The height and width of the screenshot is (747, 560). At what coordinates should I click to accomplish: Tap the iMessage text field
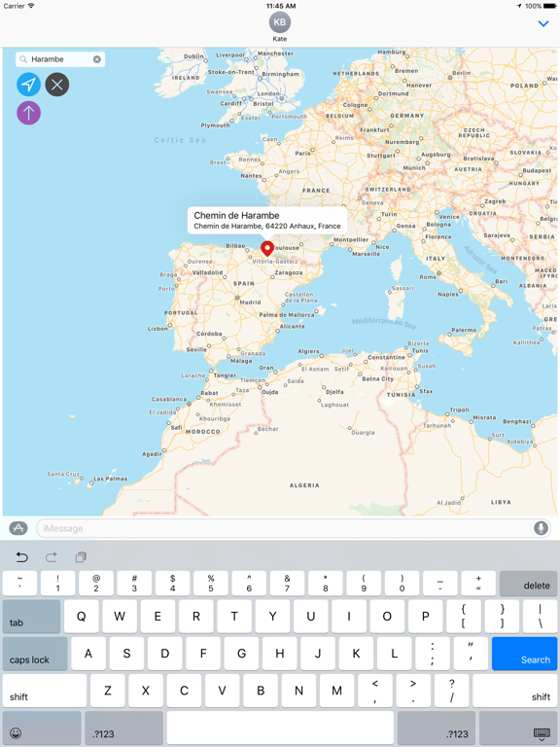click(x=294, y=528)
